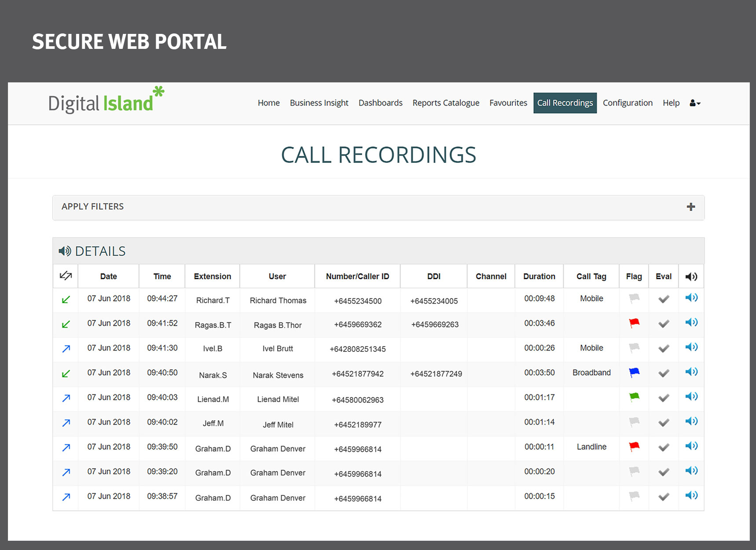
Task: Toggle the Eval checkmark on Ragas B.Thor's row
Action: (663, 322)
